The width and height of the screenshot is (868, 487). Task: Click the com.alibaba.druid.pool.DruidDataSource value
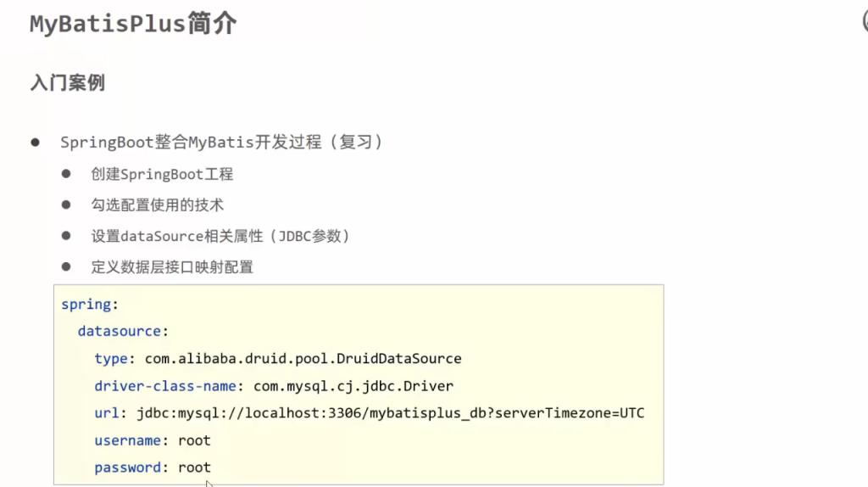tap(303, 359)
